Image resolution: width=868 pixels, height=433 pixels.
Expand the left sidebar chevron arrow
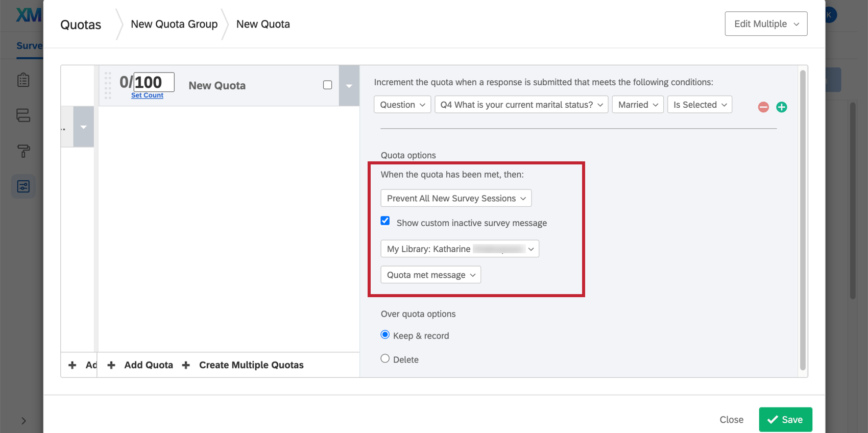23,421
